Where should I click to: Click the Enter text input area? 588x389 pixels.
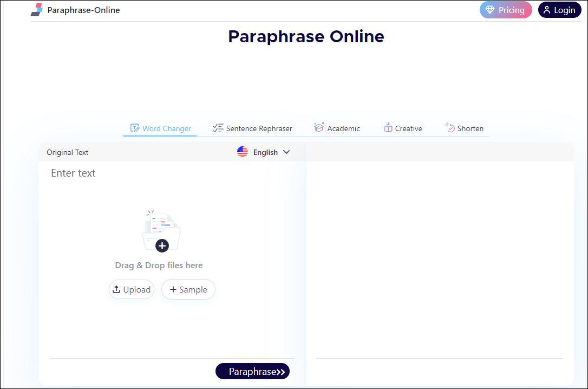(x=172, y=259)
